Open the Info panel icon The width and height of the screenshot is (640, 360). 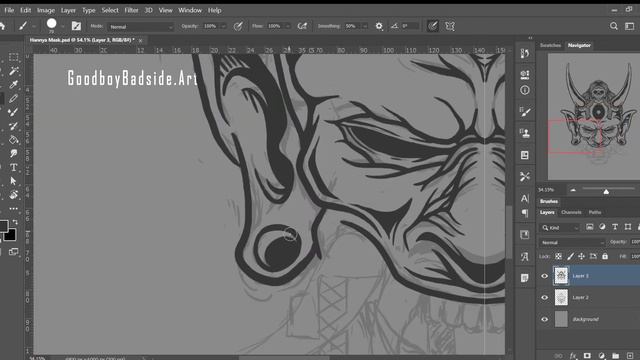click(x=525, y=90)
